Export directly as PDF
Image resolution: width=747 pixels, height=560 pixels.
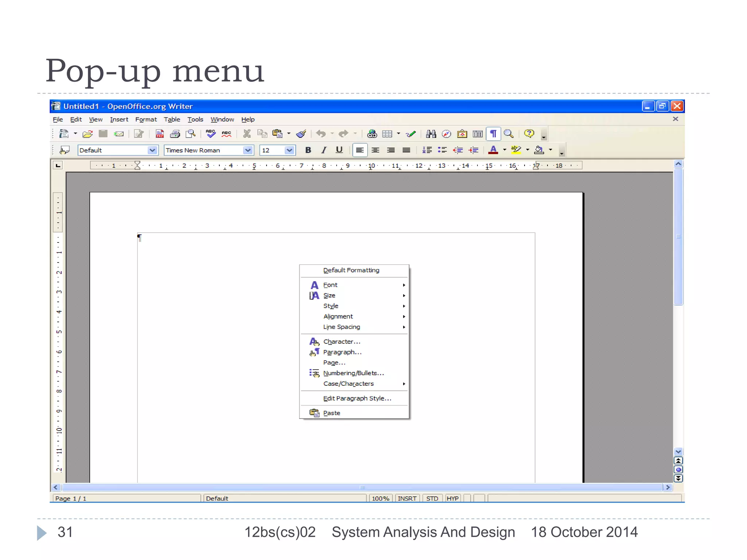(160, 134)
